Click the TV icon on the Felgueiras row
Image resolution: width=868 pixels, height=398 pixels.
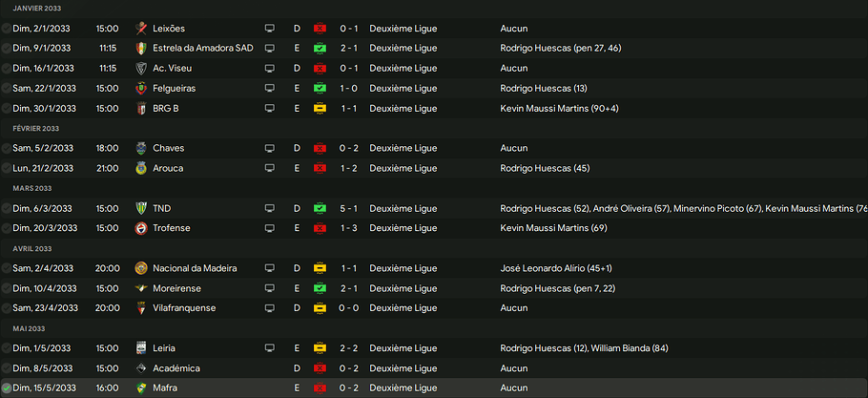(x=270, y=89)
